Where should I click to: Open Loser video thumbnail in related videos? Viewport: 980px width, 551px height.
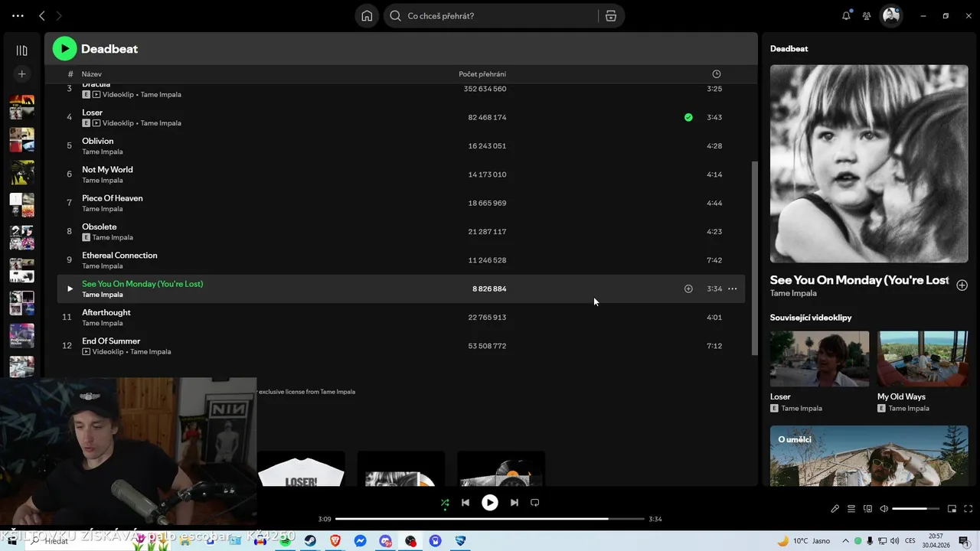click(819, 359)
